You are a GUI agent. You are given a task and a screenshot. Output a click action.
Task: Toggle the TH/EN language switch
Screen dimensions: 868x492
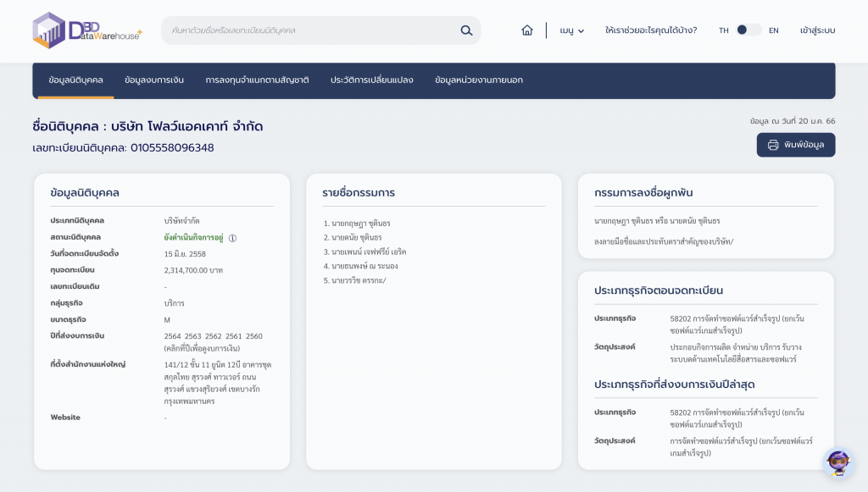coord(748,30)
